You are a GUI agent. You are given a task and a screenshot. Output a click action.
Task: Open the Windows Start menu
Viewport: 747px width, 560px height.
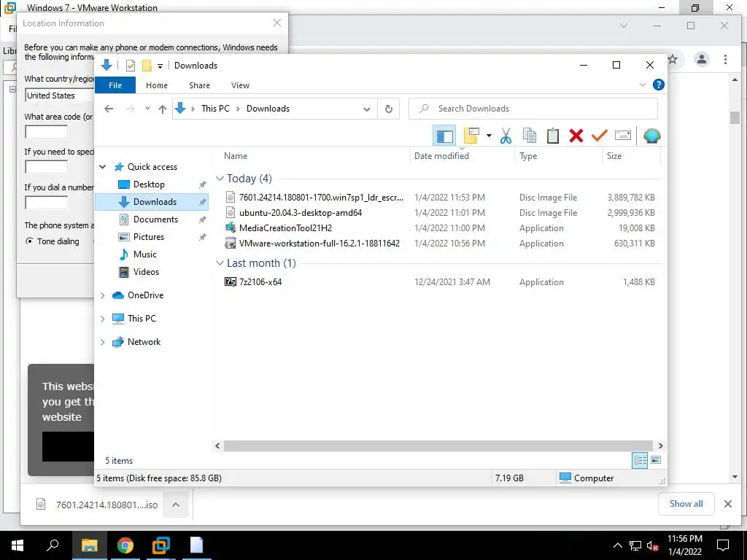click(x=18, y=545)
